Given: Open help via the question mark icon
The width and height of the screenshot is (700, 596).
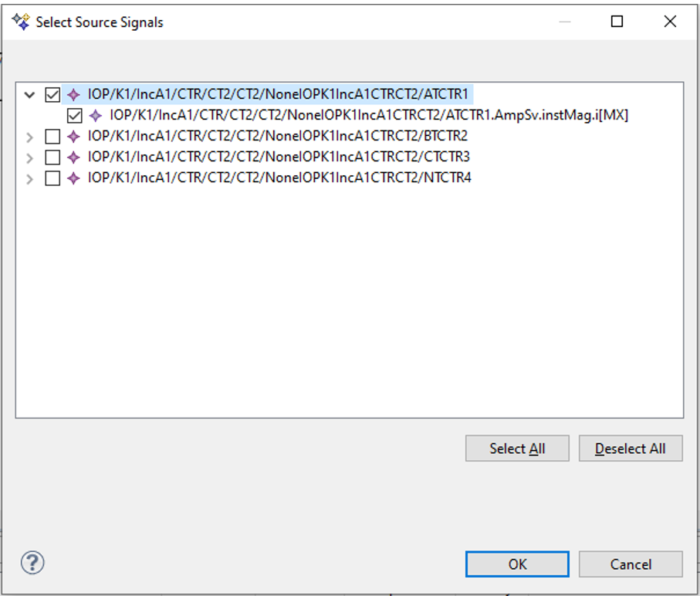Looking at the screenshot, I should tap(32, 562).
